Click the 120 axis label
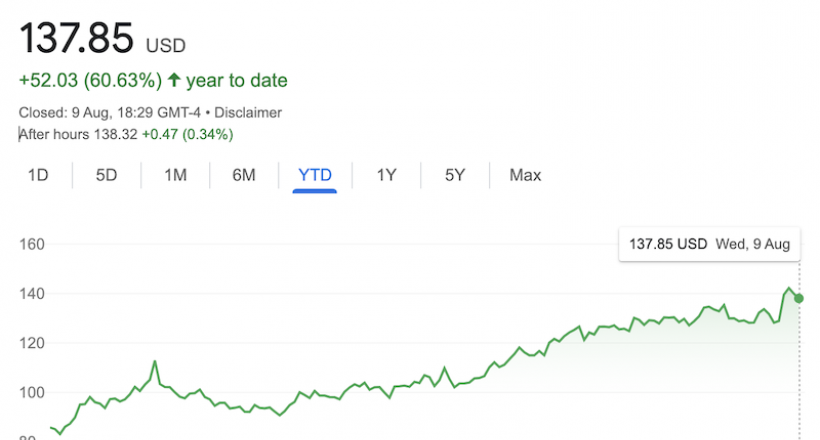 click(x=32, y=343)
